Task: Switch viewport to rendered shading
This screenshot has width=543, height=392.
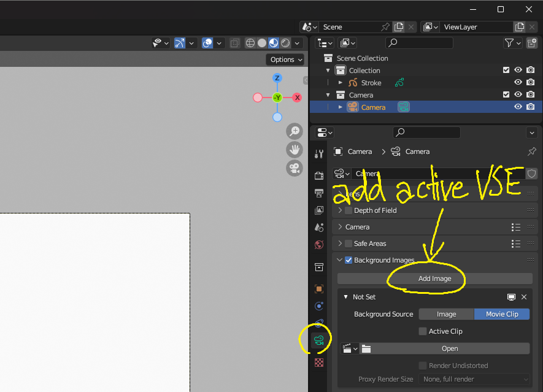Action: [285, 43]
